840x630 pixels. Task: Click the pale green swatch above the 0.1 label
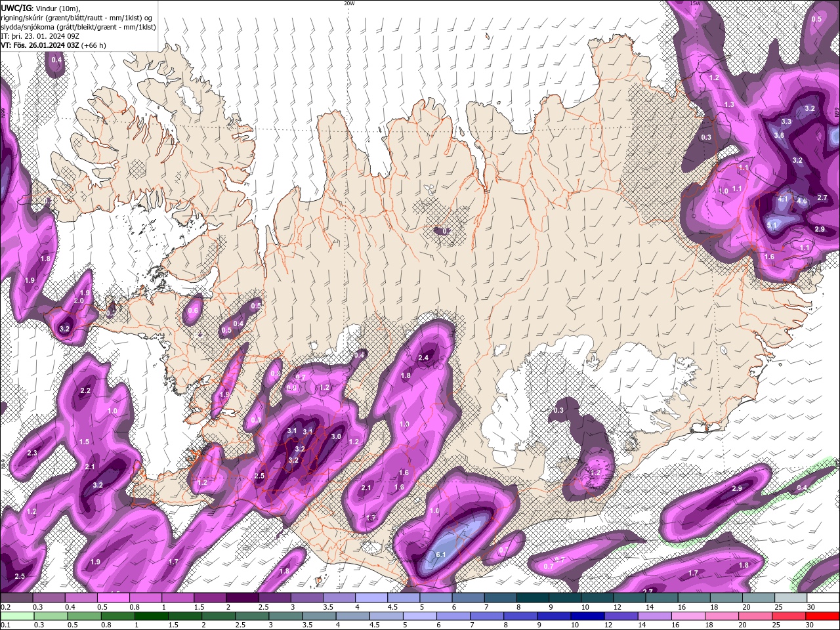tap(16, 616)
